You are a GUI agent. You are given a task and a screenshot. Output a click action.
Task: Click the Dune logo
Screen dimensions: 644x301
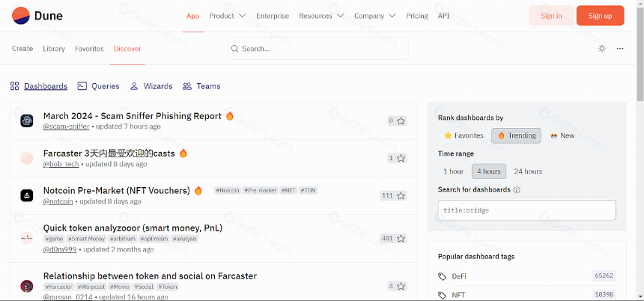37,16
